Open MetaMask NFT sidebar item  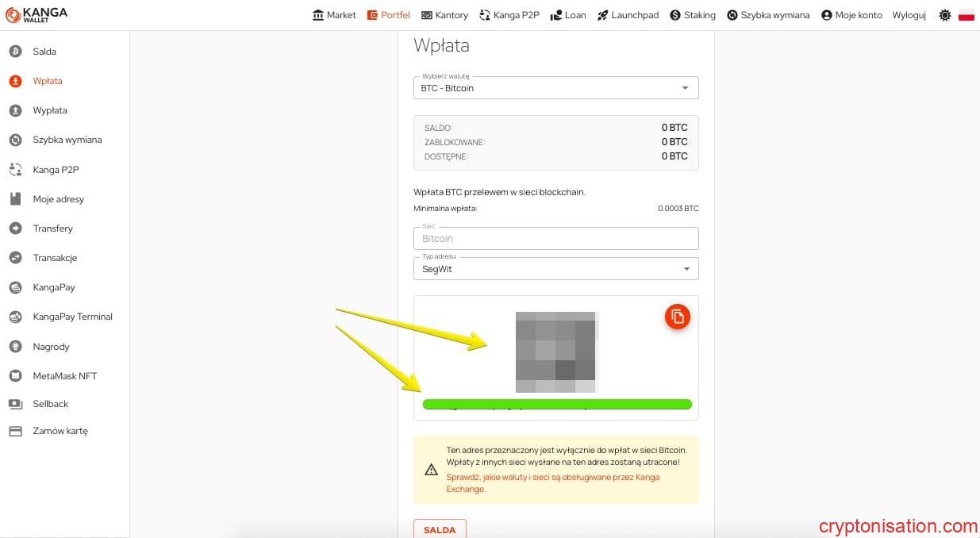pyautogui.click(x=64, y=376)
